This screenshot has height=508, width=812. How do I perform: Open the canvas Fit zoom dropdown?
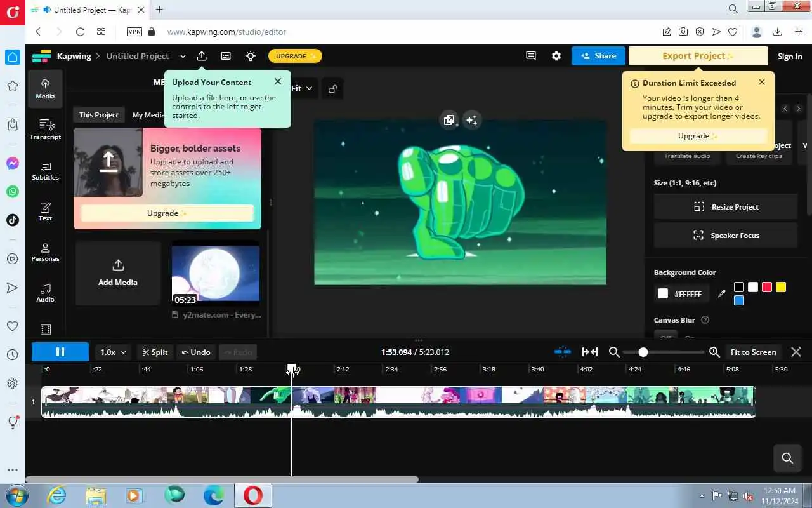(303, 89)
